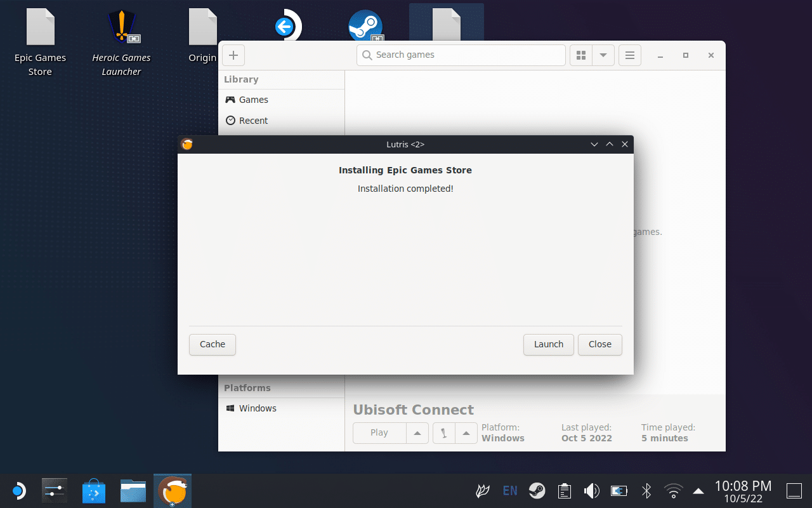
Task: Open the Epic Games Store desktop shortcut
Action: click(40, 42)
